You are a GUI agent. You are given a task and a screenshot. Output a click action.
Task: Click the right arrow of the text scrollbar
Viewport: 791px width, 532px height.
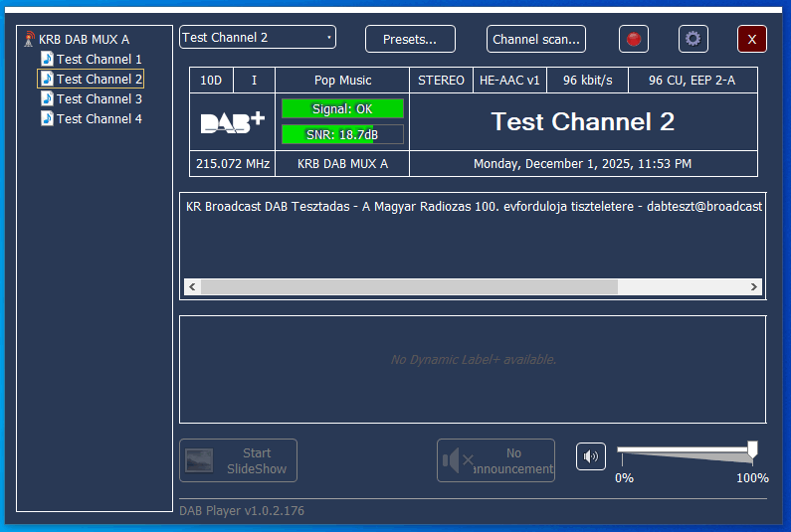[x=754, y=287]
